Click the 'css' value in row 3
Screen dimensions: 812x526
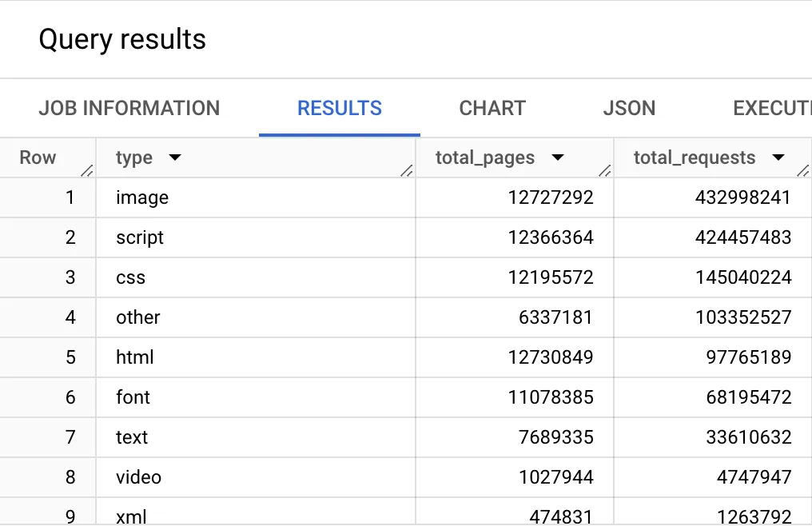tap(129, 277)
